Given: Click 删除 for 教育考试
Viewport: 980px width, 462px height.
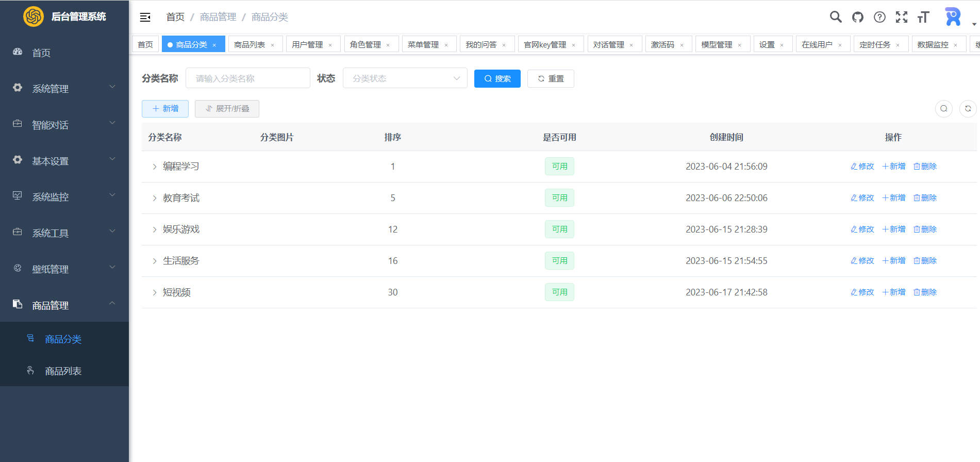Looking at the screenshot, I should pyautogui.click(x=925, y=198).
